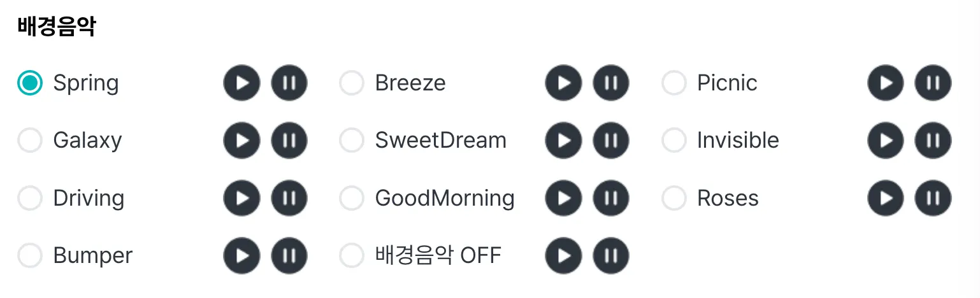This screenshot has height=298, width=980.
Task: Turn off music with 배경음악 OFF option
Action: pyautogui.click(x=352, y=255)
